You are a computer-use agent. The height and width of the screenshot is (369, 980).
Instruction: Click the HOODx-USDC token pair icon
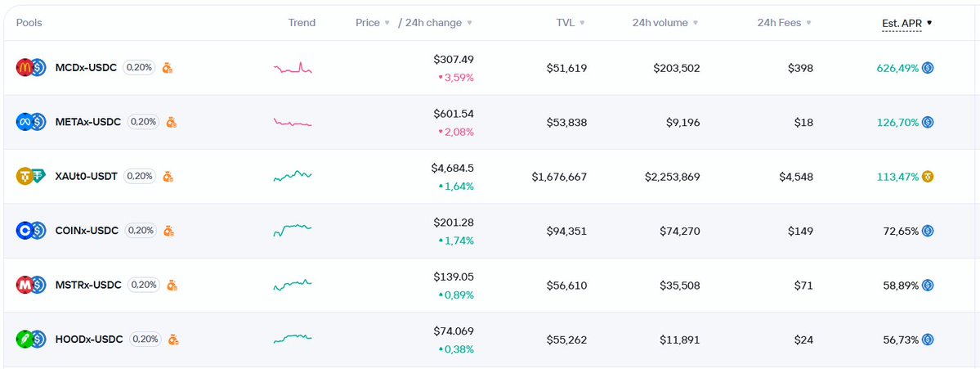point(30,339)
